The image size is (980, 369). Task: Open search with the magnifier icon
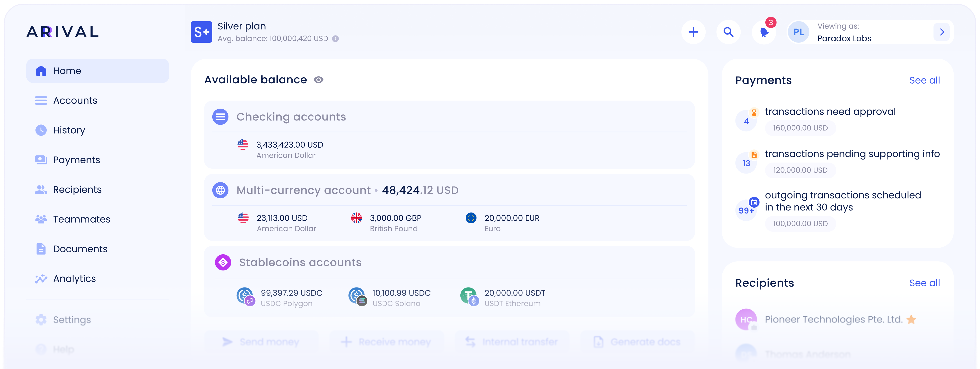(x=728, y=32)
